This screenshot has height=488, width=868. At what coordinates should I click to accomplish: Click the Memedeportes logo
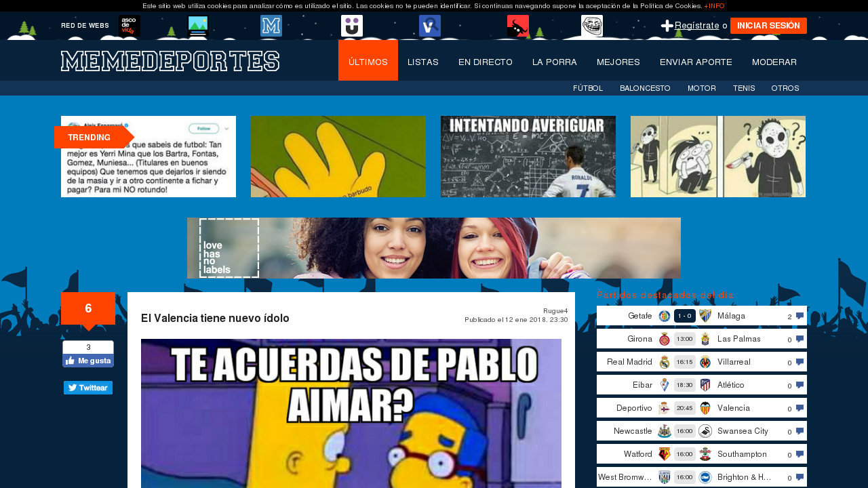click(x=170, y=61)
